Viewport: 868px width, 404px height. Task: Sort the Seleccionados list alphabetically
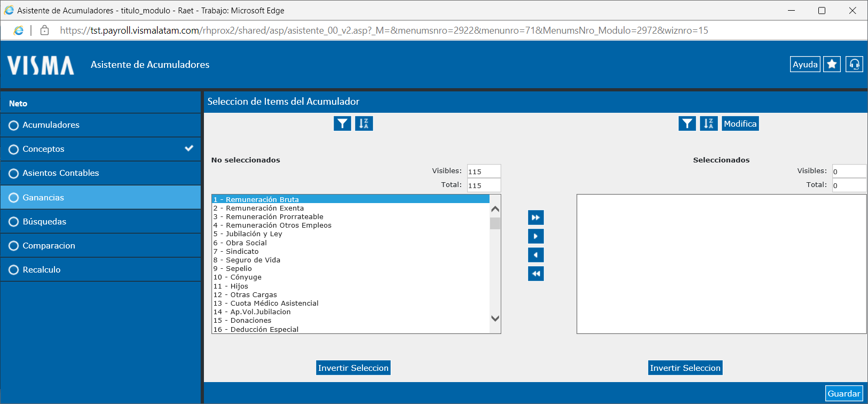(x=709, y=123)
